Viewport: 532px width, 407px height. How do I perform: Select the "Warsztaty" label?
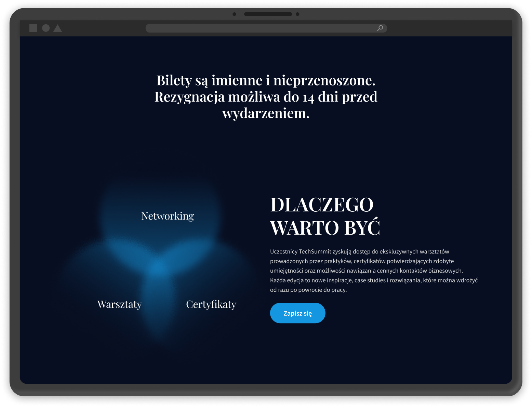pyautogui.click(x=120, y=304)
